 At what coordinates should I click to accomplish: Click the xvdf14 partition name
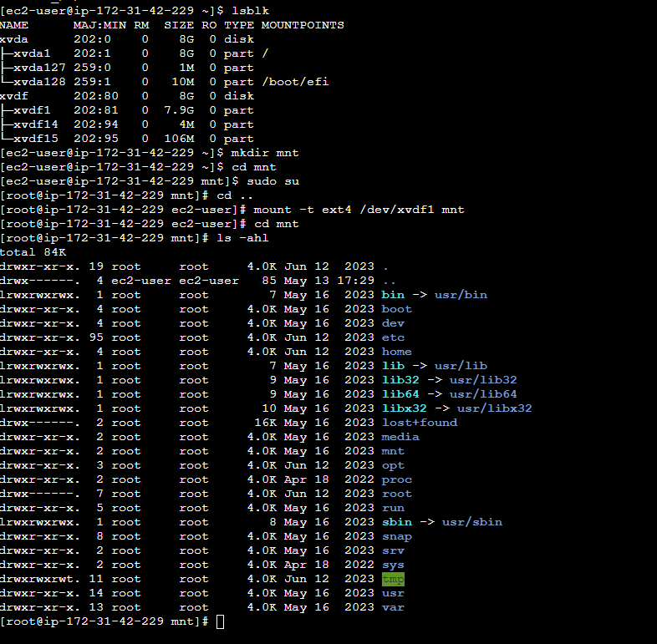point(36,124)
